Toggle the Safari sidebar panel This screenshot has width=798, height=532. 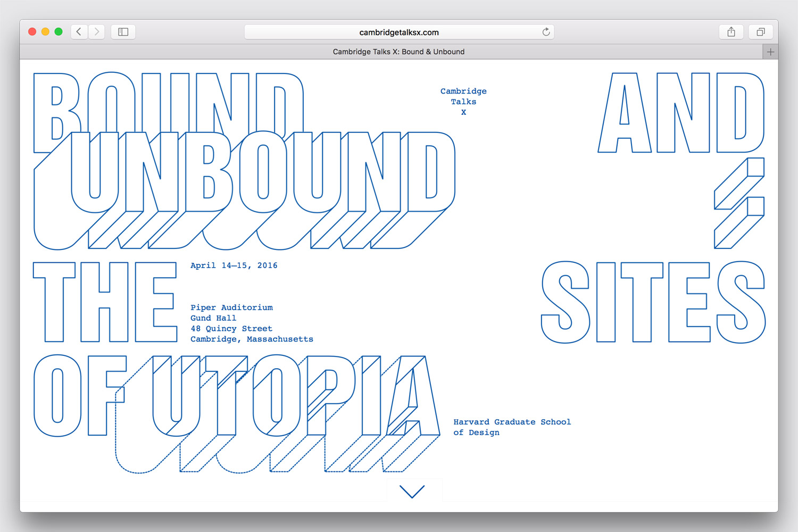pyautogui.click(x=123, y=32)
